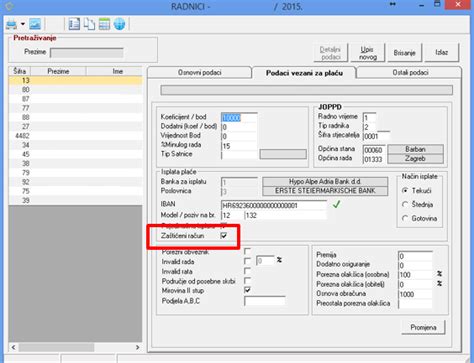Enable the Invalid rada checkbox
Viewport: 474px width, 363px height.
tap(248, 261)
